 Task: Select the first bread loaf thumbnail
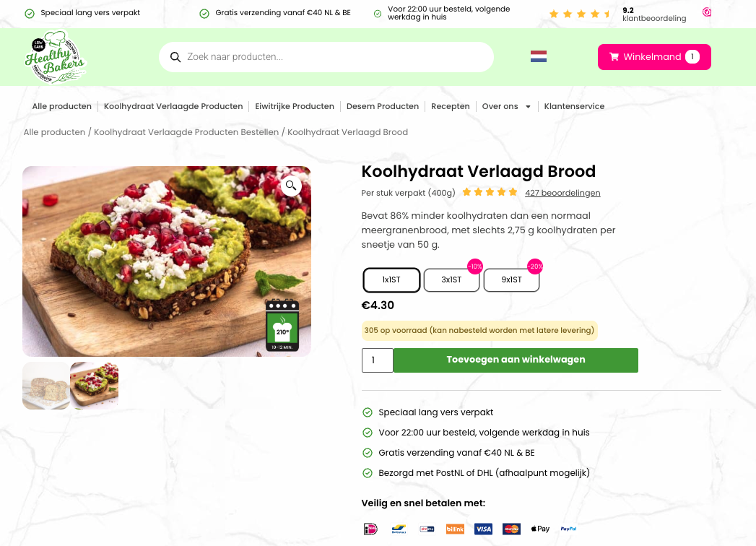point(46,386)
